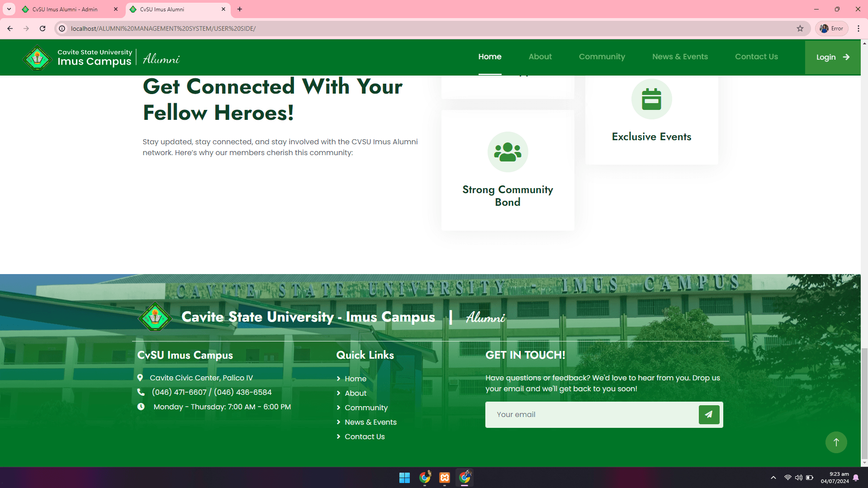868x488 pixels.
Task: Open the Chrome profile labeled Error
Action: 831,28
